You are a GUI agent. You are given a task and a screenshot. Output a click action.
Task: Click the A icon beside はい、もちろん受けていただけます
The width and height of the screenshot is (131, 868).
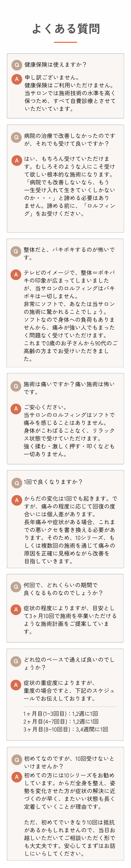[16, 160]
